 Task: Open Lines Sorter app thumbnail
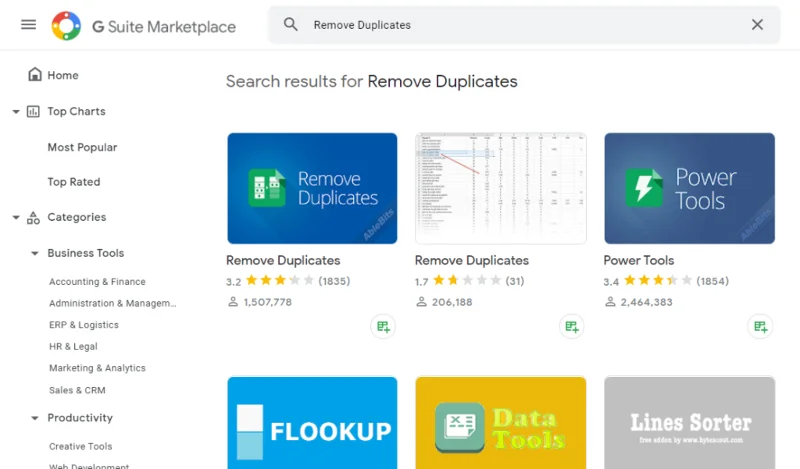689,423
